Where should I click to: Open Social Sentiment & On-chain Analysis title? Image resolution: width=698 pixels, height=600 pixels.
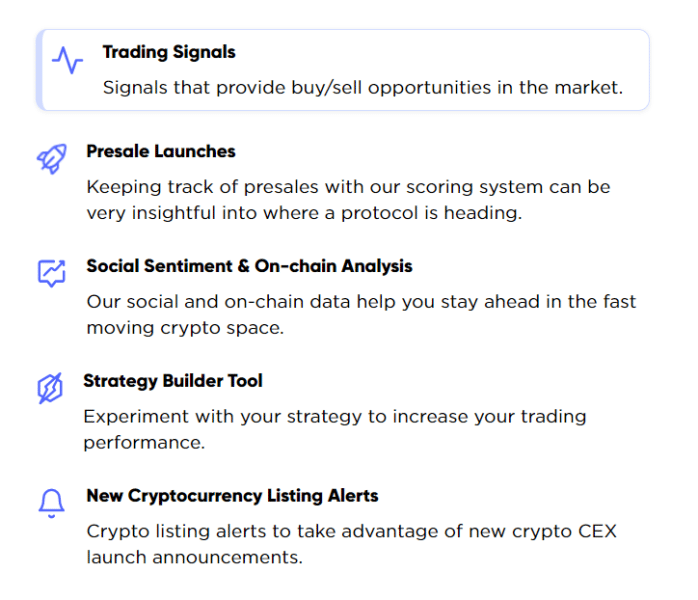click(x=249, y=267)
